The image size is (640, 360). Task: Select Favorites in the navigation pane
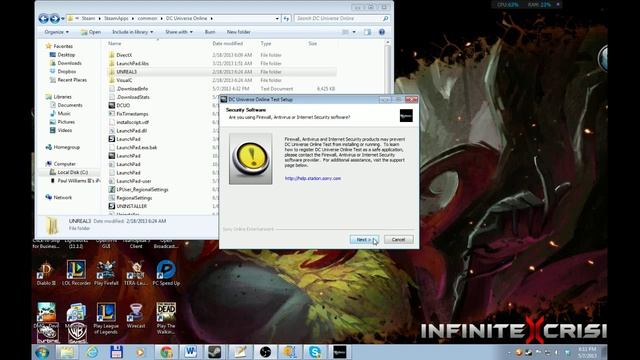click(x=63, y=46)
